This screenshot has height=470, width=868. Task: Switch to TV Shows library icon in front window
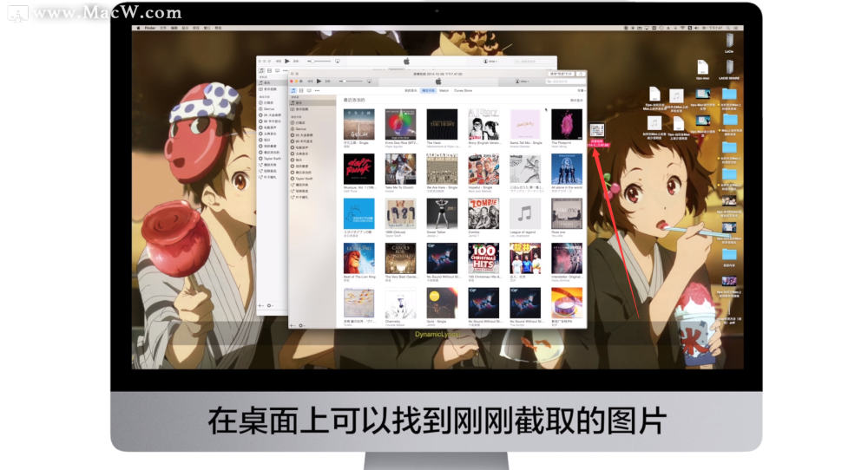click(x=309, y=90)
